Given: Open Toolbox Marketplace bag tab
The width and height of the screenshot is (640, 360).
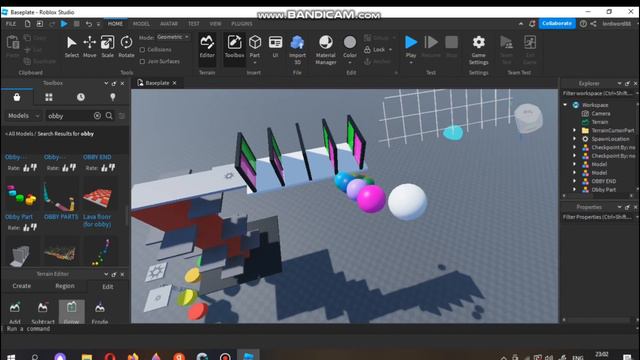Looking at the screenshot, I should (x=17, y=97).
